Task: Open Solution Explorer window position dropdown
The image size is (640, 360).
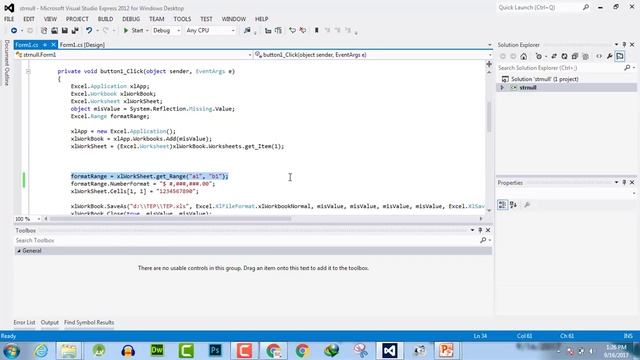Action: [616, 44]
